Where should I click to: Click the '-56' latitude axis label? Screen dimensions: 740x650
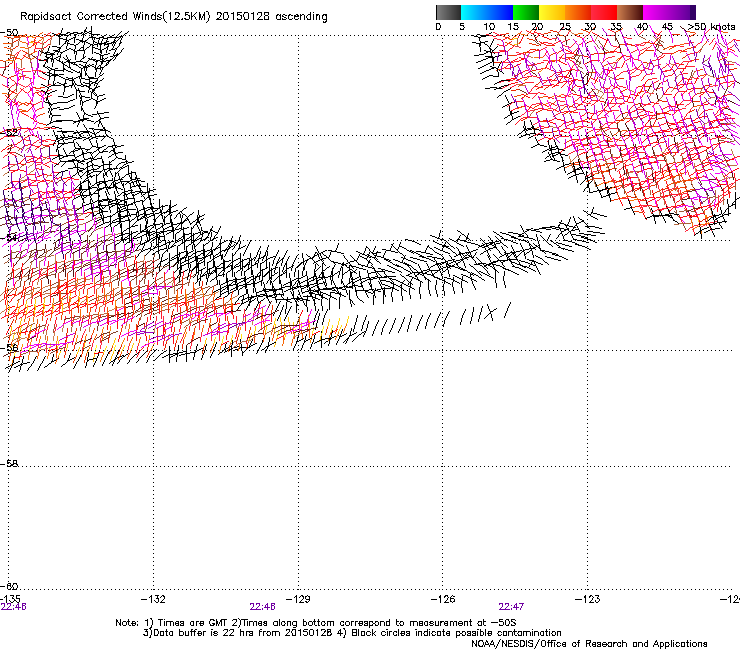point(9,348)
